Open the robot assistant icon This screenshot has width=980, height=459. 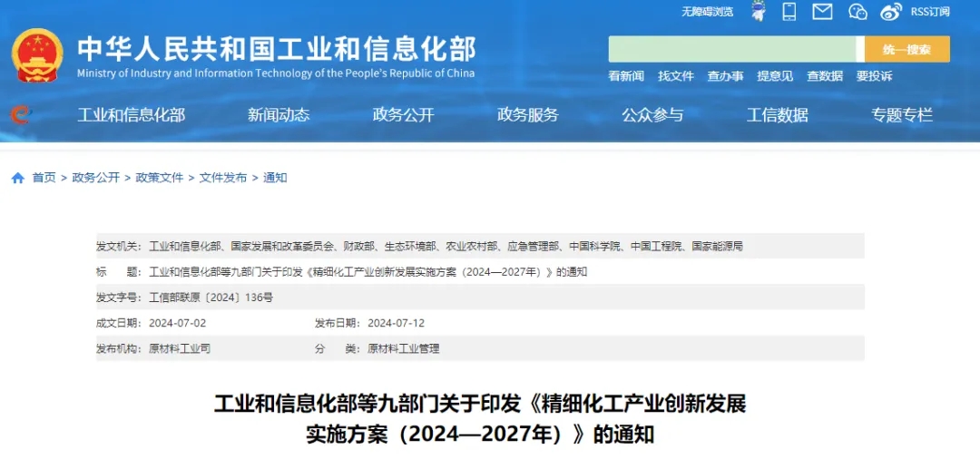(x=758, y=11)
